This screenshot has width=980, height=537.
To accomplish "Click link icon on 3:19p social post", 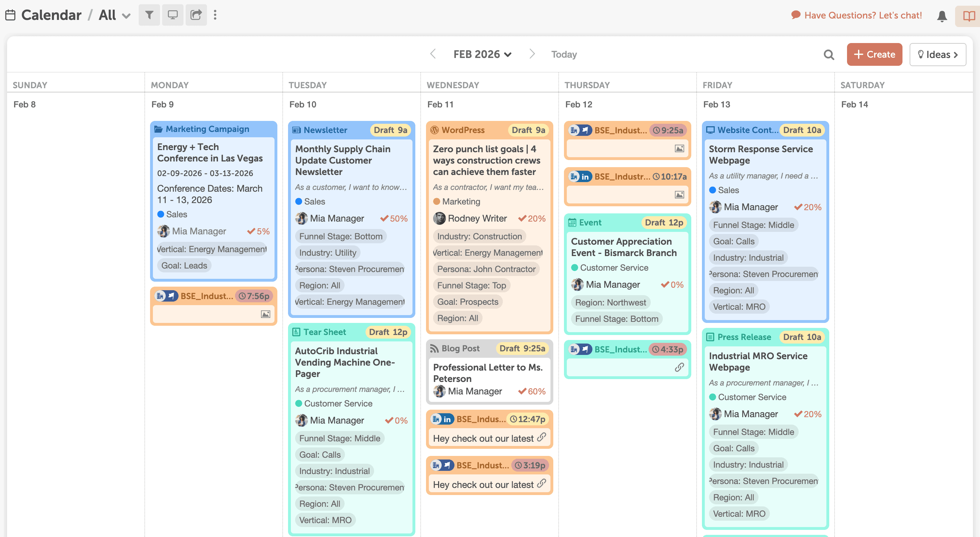I will pos(541,484).
